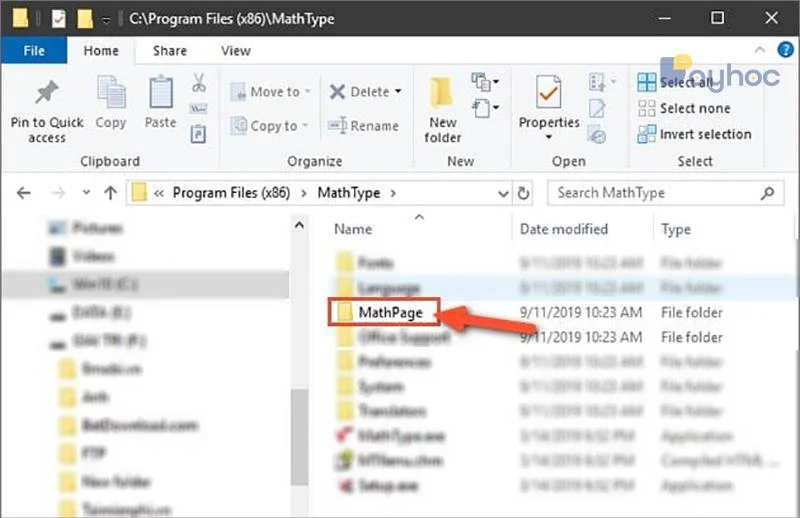Click the 'File folder' type of MathPage row
The height and width of the screenshot is (518, 800).
point(691,312)
